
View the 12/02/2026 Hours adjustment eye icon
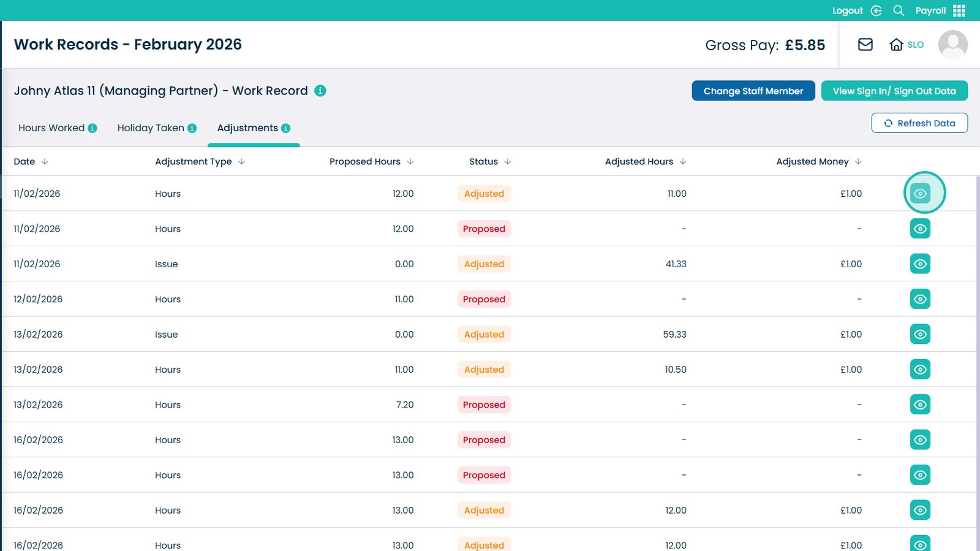point(920,299)
